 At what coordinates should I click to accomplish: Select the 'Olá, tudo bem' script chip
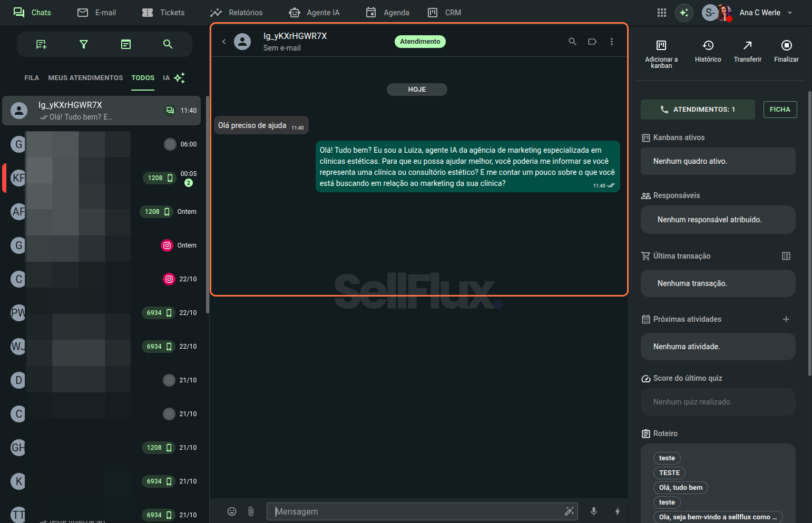[x=680, y=488]
